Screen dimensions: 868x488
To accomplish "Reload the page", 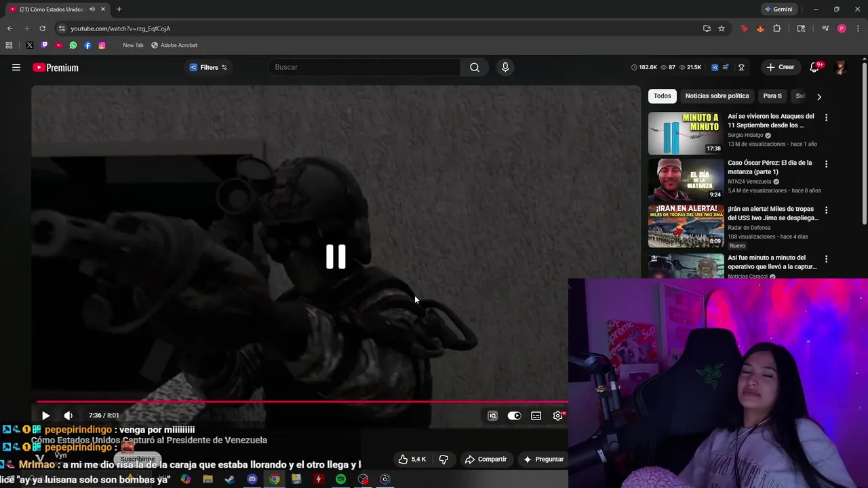I will click(x=42, y=28).
